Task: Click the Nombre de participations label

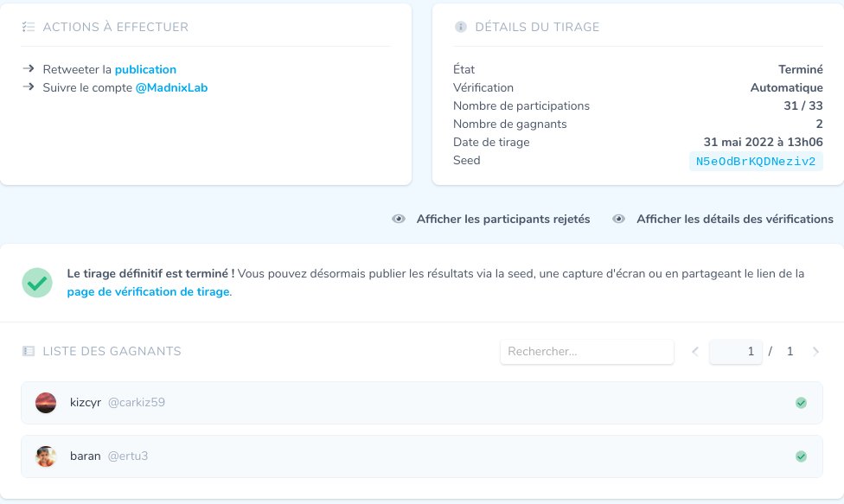Action: tap(521, 106)
